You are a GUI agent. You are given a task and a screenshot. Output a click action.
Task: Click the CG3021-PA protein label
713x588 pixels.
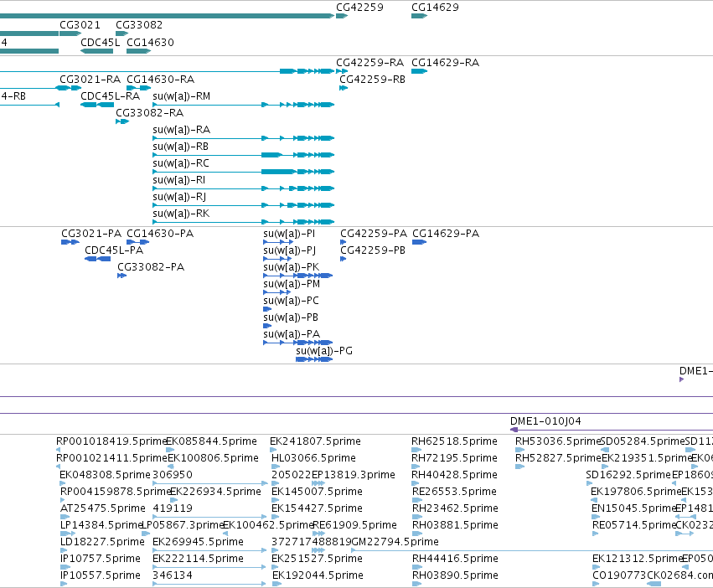tap(91, 234)
